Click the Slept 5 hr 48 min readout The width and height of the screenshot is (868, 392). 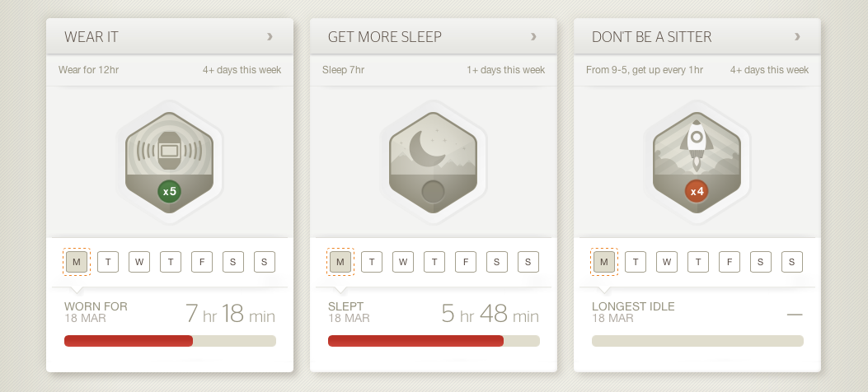pos(490,314)
